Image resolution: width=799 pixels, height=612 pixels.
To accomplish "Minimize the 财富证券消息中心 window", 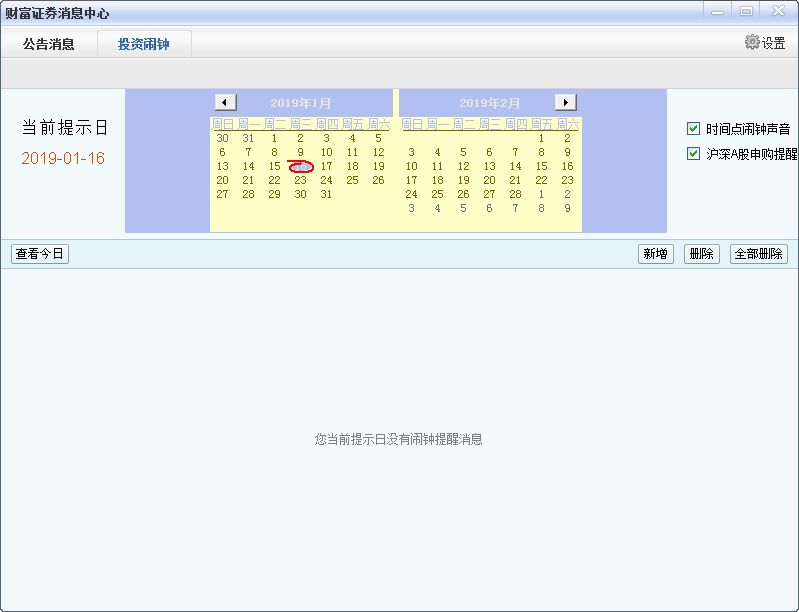I will click(716, 11).
